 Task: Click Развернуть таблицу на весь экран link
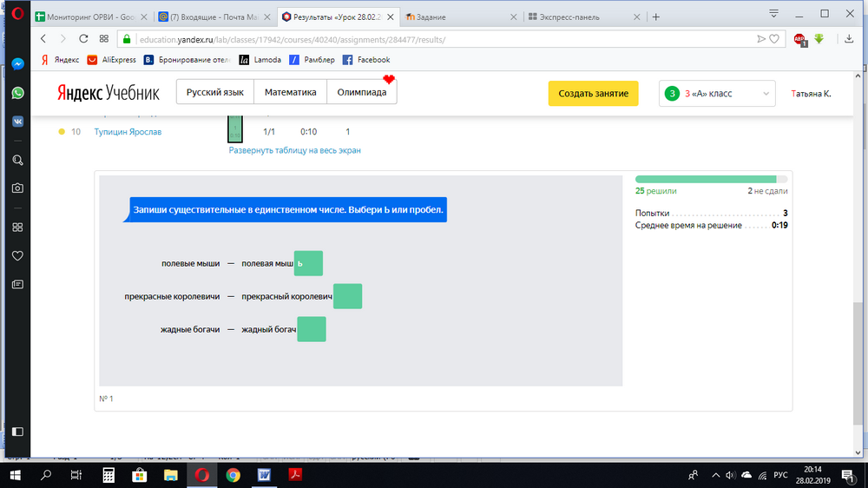(x=294, y=150)
